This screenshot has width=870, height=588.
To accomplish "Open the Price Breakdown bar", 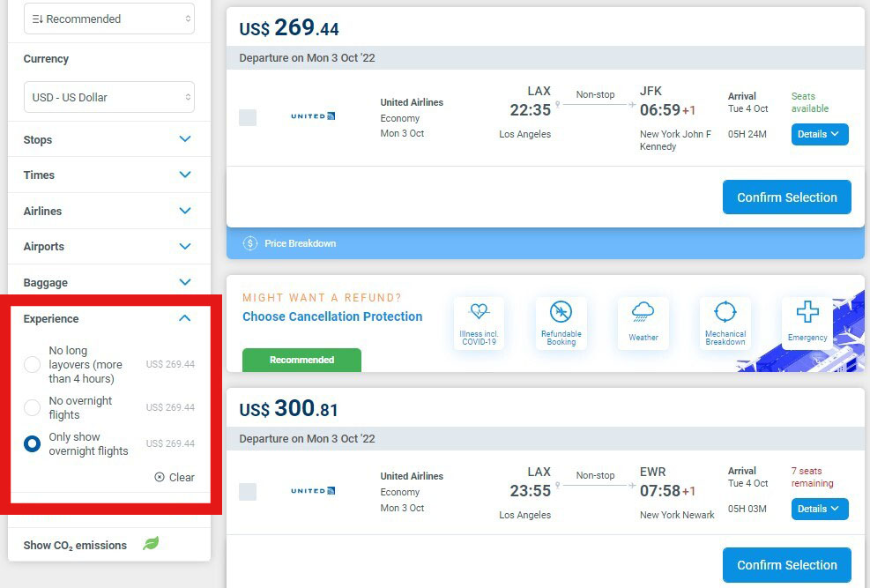I will [x=546, y=243].
